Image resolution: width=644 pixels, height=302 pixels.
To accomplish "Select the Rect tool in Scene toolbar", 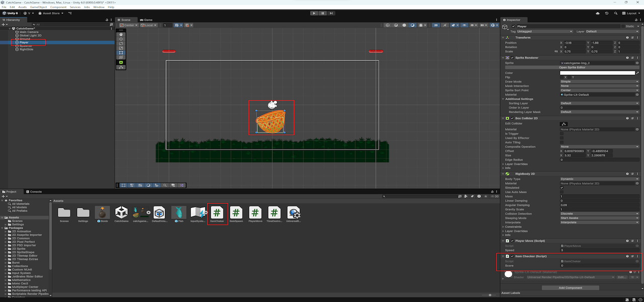I will 121,52.
